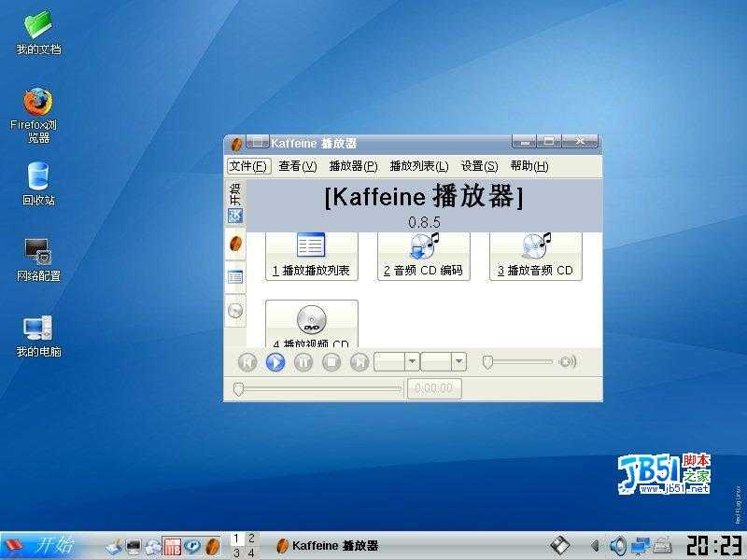Select the playlist tab icon in Kaffeine sidebar
This screenshot has height=560, width=747.
click(x=235, y=276)
